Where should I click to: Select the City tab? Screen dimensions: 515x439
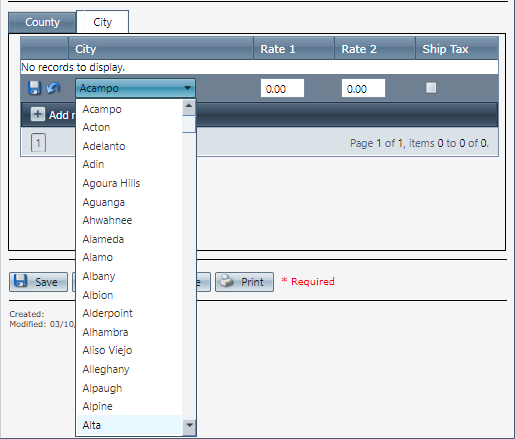[x=103, y=22]
